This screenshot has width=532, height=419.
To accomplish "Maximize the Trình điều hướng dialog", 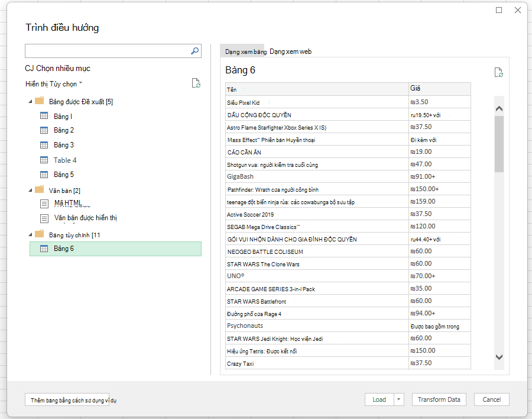I will click(499, 10).
